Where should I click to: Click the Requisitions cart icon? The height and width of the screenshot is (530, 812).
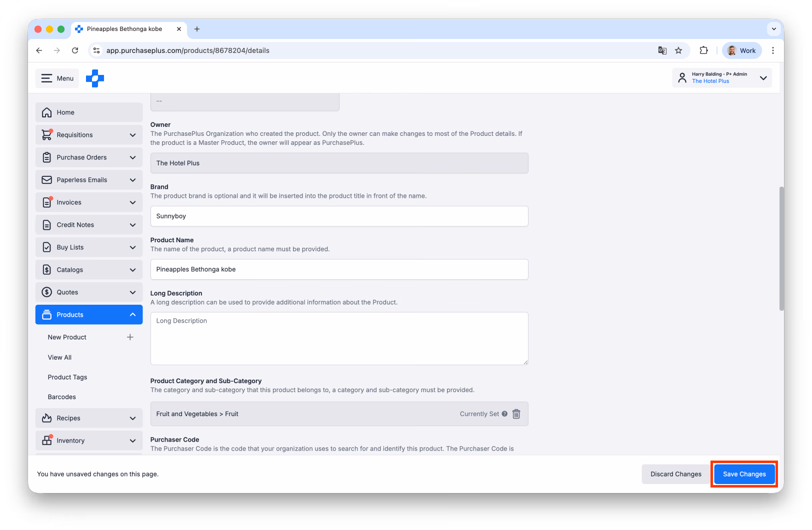(x=46, y=135)
